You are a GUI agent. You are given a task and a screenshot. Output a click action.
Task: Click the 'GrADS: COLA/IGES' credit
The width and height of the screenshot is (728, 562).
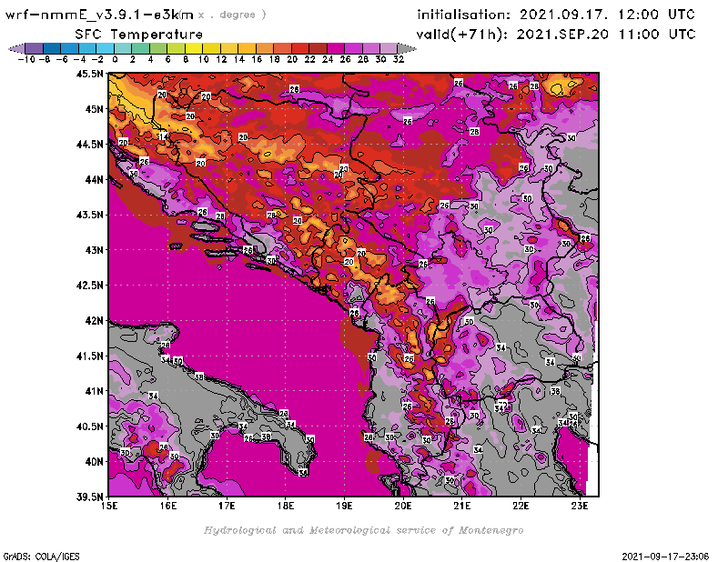click(x=41, y=557)
